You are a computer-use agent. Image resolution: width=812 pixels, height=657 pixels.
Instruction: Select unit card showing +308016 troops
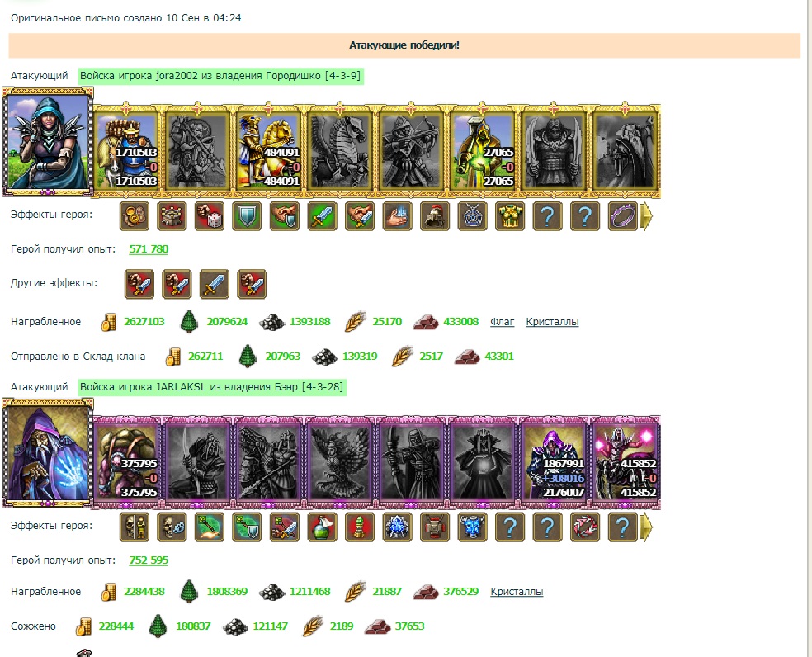point(554,461)
